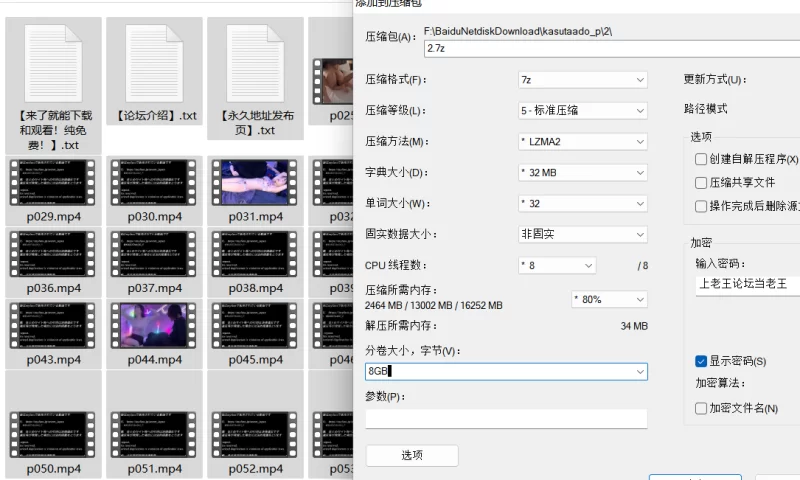The image size is (800, 480).
Task: Open the 压缩格式 dropdown showing 7z
Action: [581, 80]
